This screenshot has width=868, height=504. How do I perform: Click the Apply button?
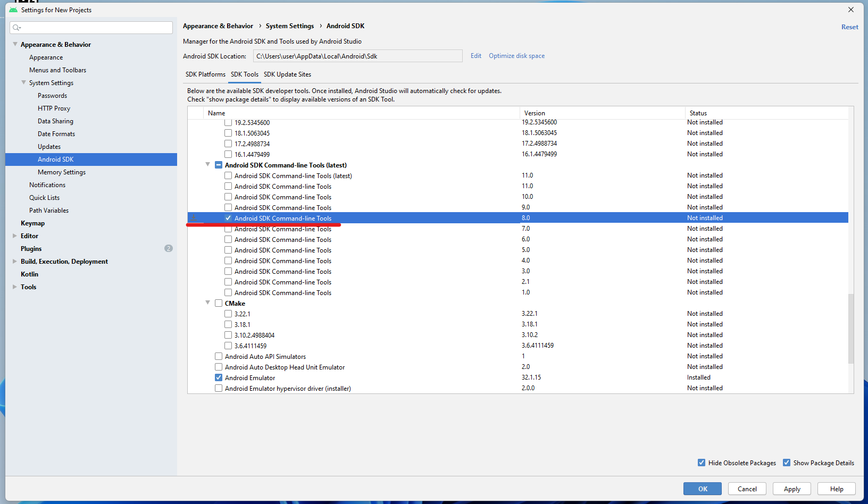click(x=791, y=489)
